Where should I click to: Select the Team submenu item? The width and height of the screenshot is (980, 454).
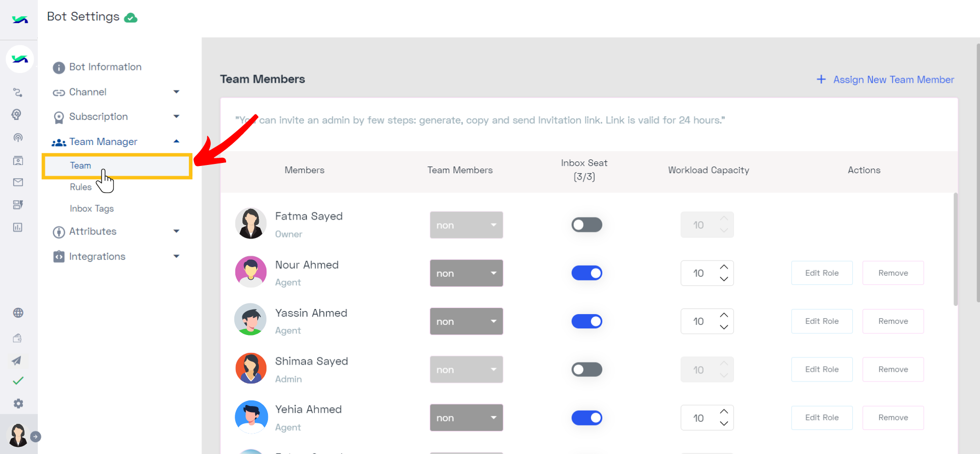(x=117, y=166)
